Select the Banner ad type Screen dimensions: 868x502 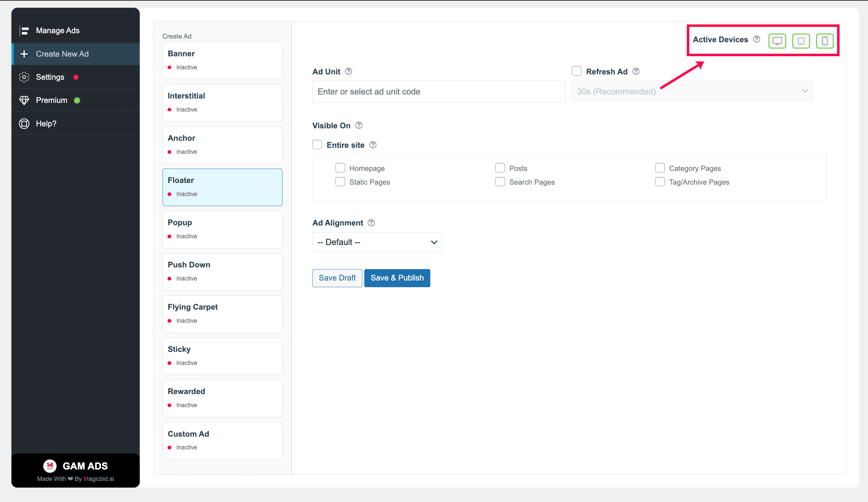click(222, 61)
